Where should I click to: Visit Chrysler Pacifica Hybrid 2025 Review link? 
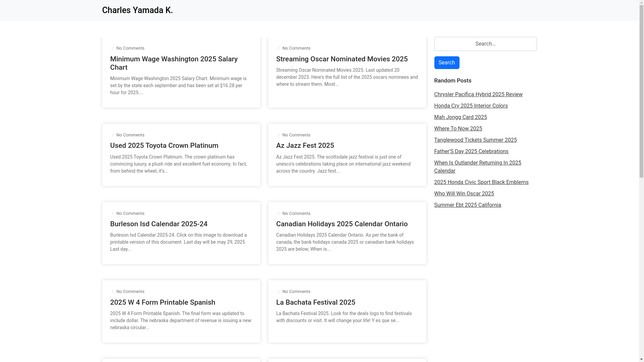(478, 95)
